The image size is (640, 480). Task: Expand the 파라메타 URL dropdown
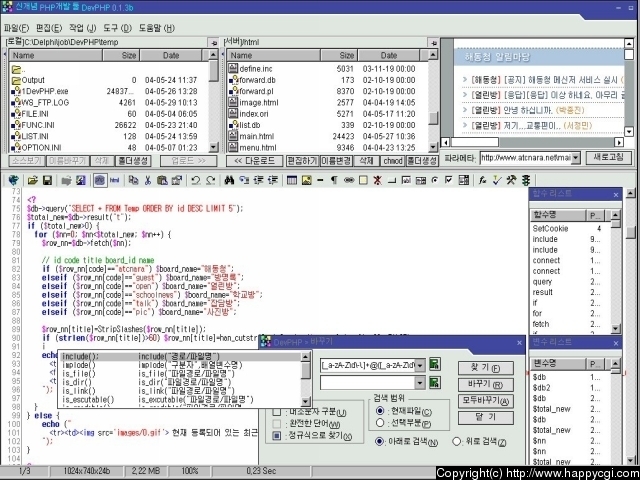click(x=576, y=158)
